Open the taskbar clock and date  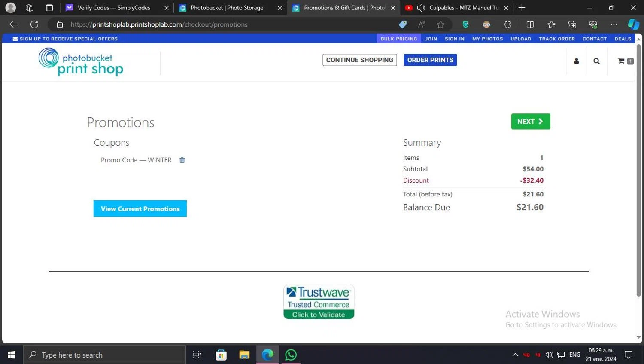601,355
